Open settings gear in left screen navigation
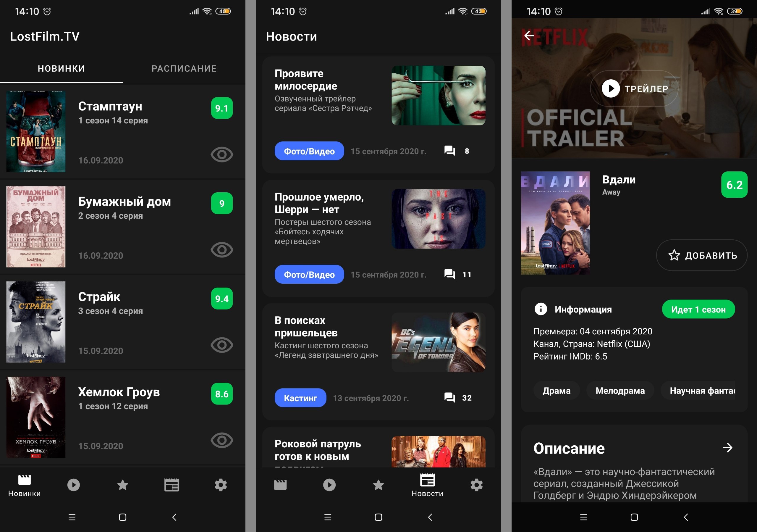 pyautogui.click(x=221, y=485)
